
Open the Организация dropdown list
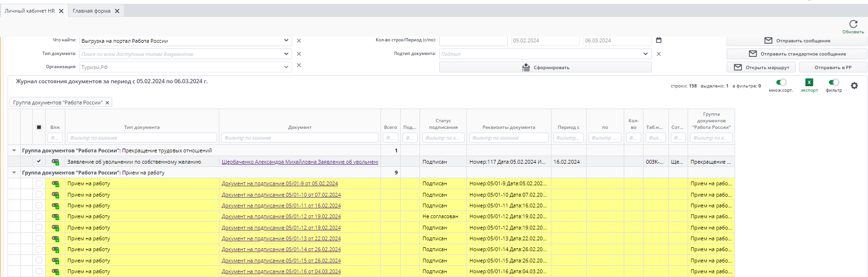286,67
